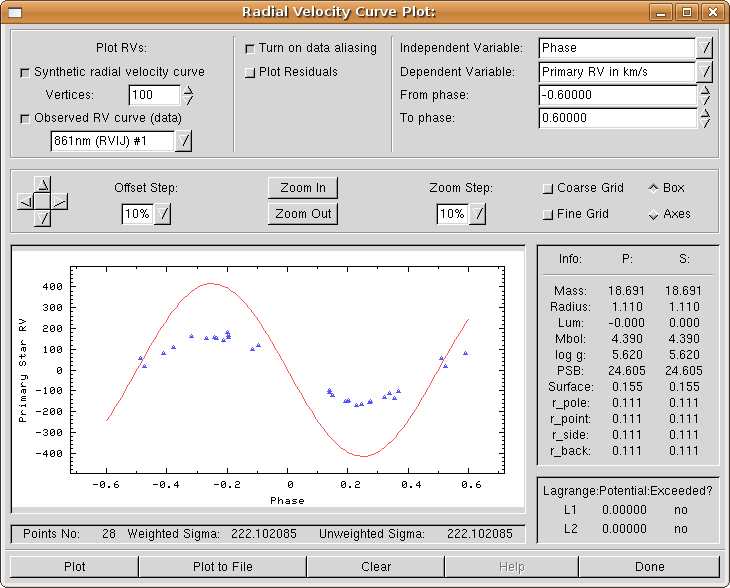Click the L1 potential value 0.00000
The width and height of the screenshot is (730, 588).
tap(624, 510)
